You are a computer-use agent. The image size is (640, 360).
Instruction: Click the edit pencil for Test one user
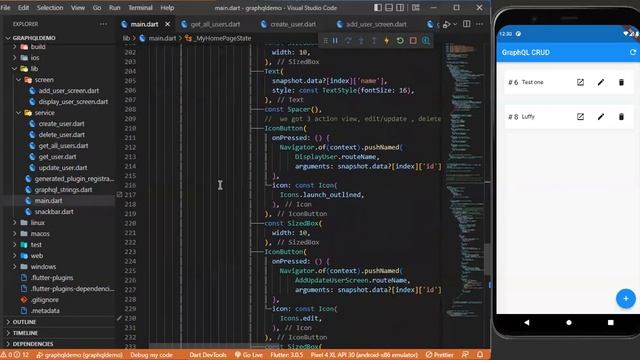pos(600,82)
